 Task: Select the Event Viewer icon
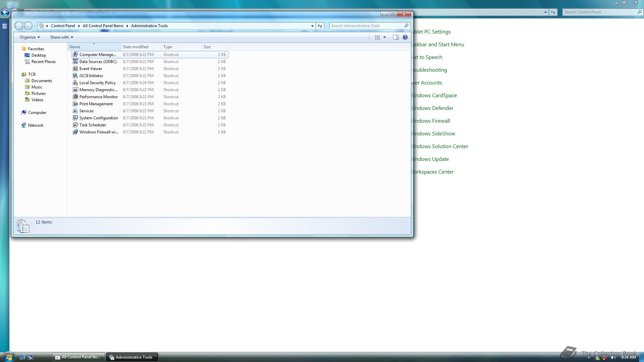75,69
